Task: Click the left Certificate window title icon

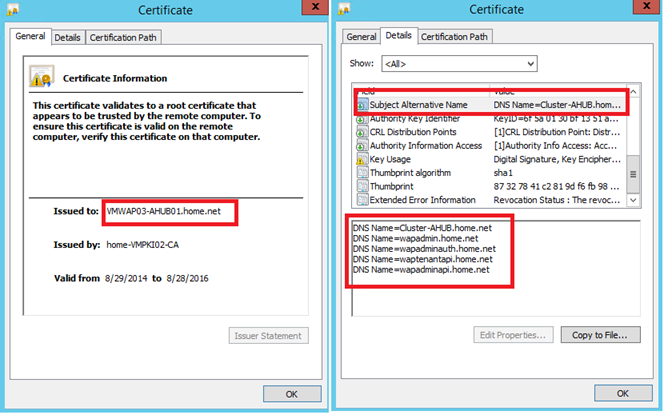Action: pos(13,10)
